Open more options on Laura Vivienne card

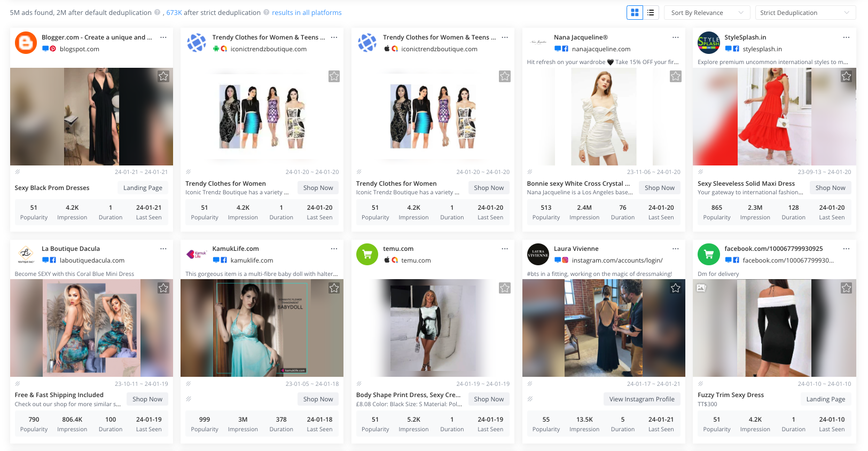676,249
